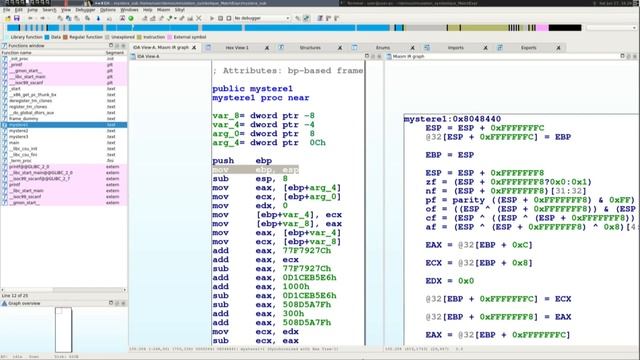The width and height of the screenshot is (640, 360).
Task: Select deregister_tm_clones function row
Action: coord(64,101)
